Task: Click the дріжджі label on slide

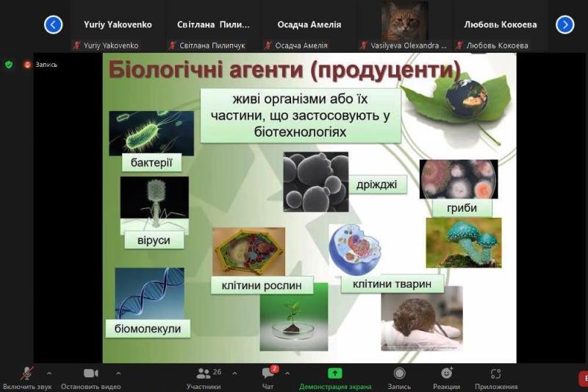Action: click(x=377, y=185)
